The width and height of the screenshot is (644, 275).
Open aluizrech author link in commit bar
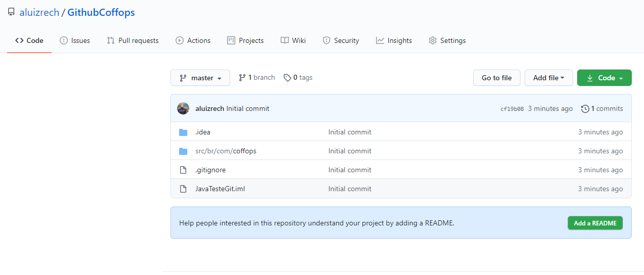pyautogui.click(x=210, y=108)
